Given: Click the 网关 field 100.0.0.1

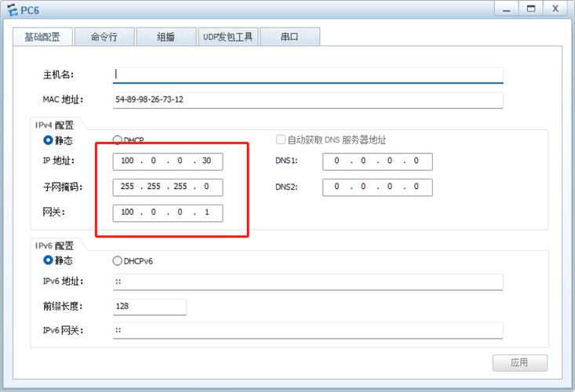Looking at the screenshot, I should tap(168, 212).
